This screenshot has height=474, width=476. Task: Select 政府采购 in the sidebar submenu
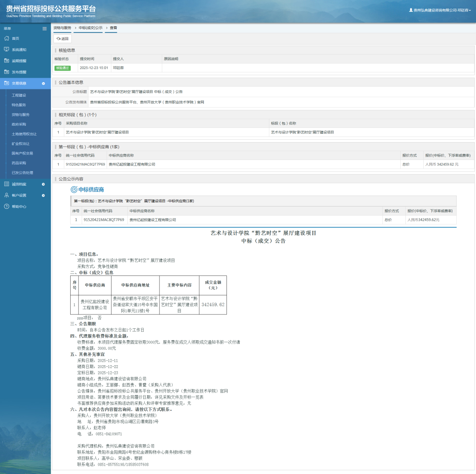click(19, 124)
